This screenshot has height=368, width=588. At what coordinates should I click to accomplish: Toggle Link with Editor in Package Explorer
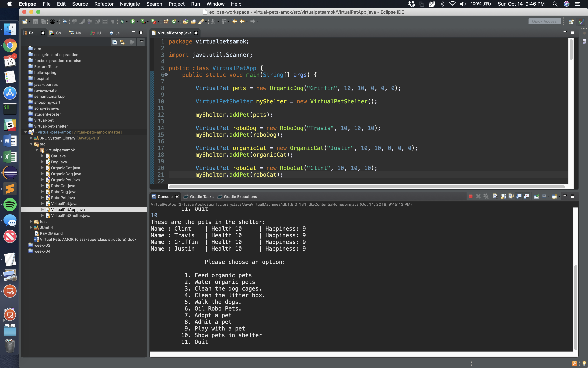(x=122, y=42)
